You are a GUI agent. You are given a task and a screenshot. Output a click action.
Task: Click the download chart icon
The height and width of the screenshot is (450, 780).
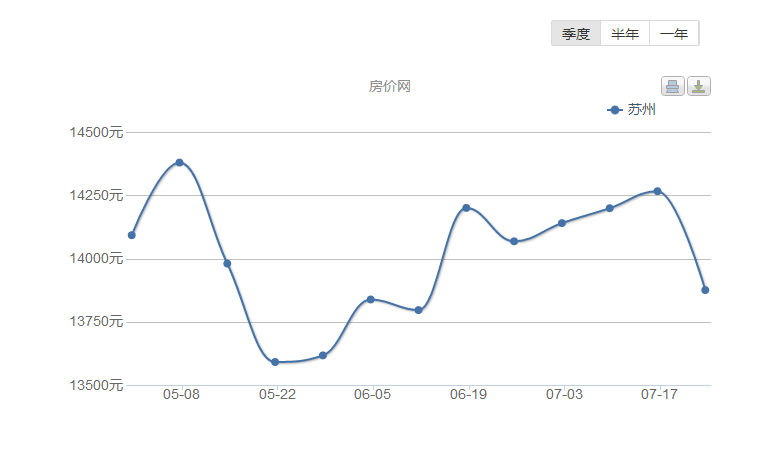[x=699, y=86]
